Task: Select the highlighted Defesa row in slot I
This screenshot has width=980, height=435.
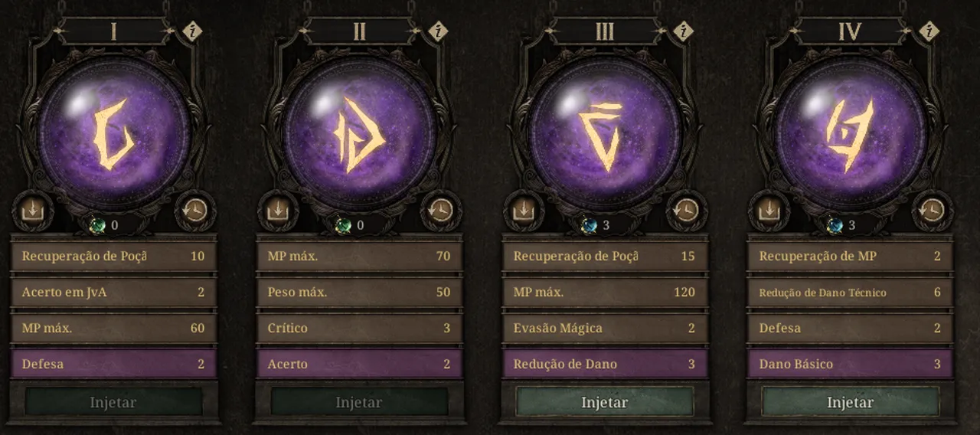Action: (113, 364)
